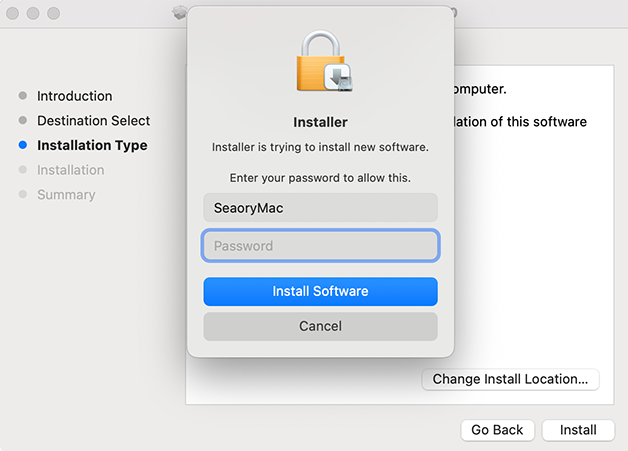Click the Go Back button
628x451 pixels.
(x=497, y=430)
